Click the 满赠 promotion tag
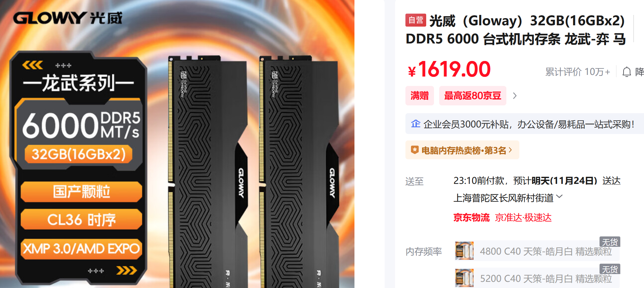Screen dimensions: 644x288 click(x=419, y=96)
